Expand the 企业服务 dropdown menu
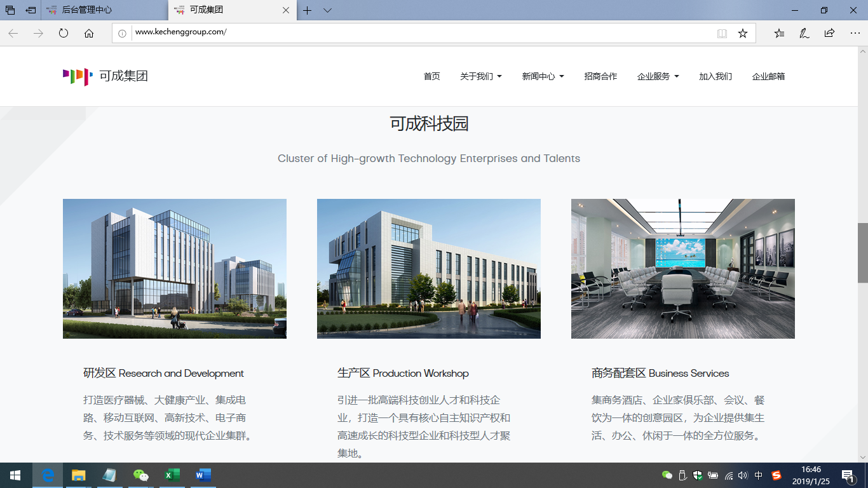Viewport: 868px width, 488px height. coord(658,76)
